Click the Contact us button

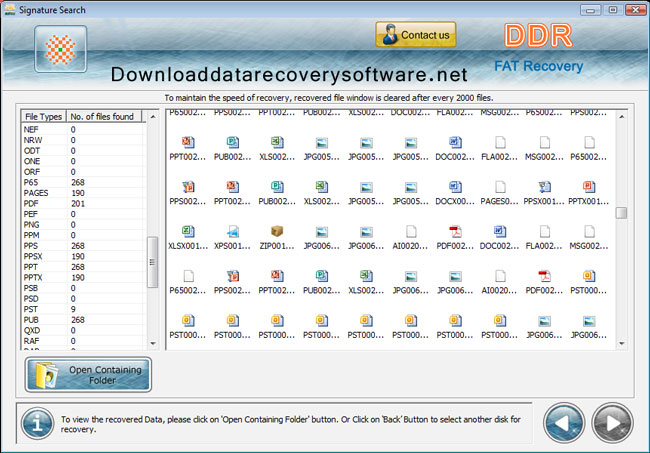[416, 35]
